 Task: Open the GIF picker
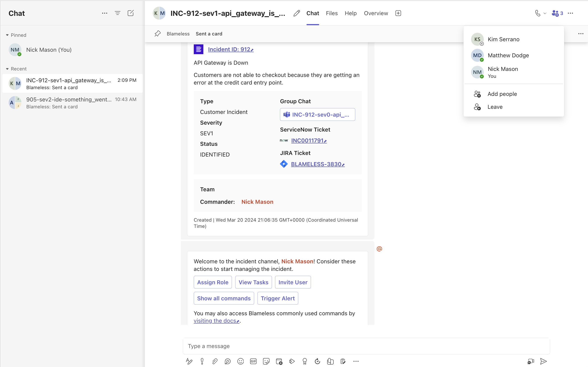tap(253, 361)
